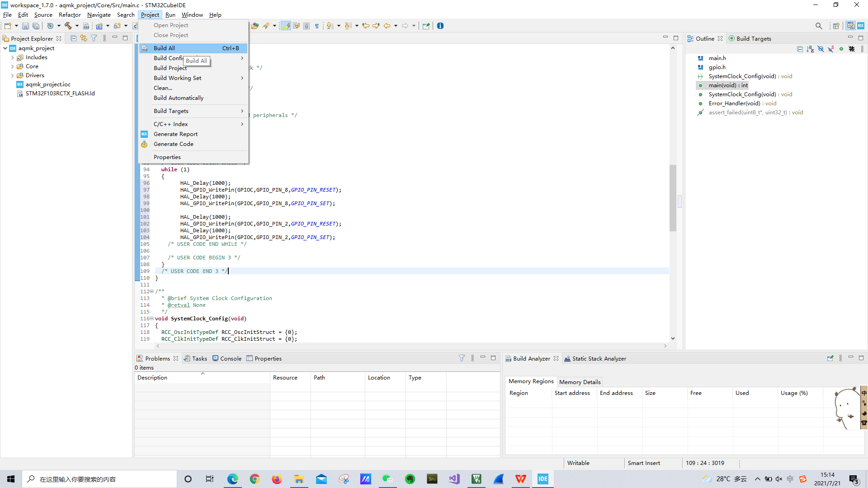Click the Previous Annotation arrow icon
The width and height of the screenshot is (868, 488).
348,26
